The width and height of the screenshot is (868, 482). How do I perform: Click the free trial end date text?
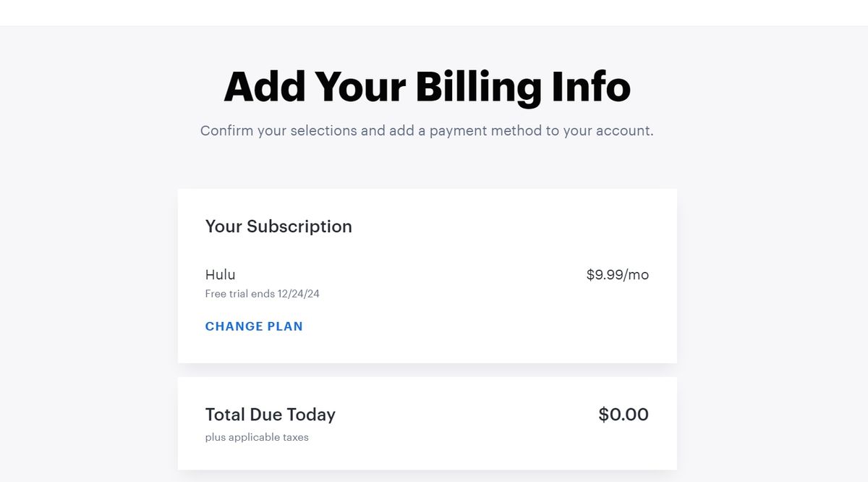pyautogui.click(x=262, y=294)
